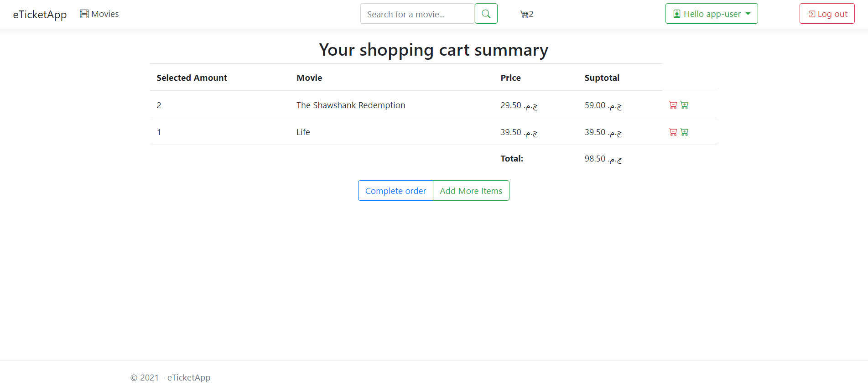The image size is (868, 391).
Task: Click the Add More Items button
Action: click(x=471, y=191)
